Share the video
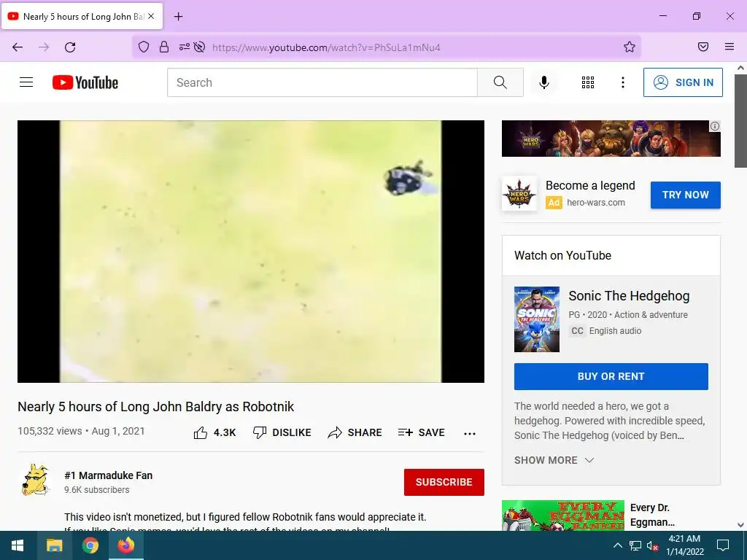Screen dimensions: 747x560 355,432
